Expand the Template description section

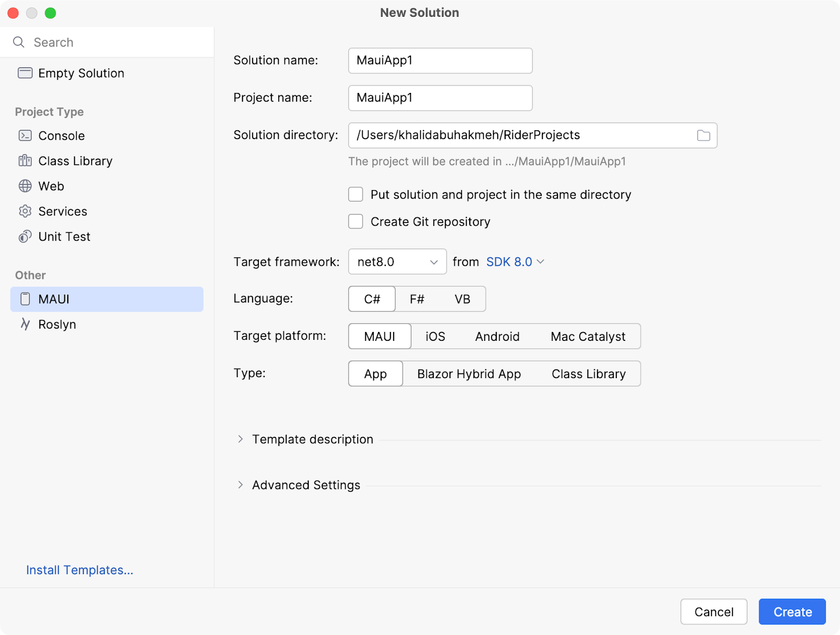coord(240,439)
